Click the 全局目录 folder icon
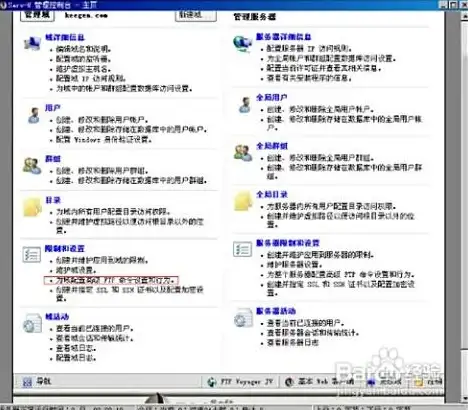Image resolution: width=468 pixels, height=410 pixels. point(243,201)
